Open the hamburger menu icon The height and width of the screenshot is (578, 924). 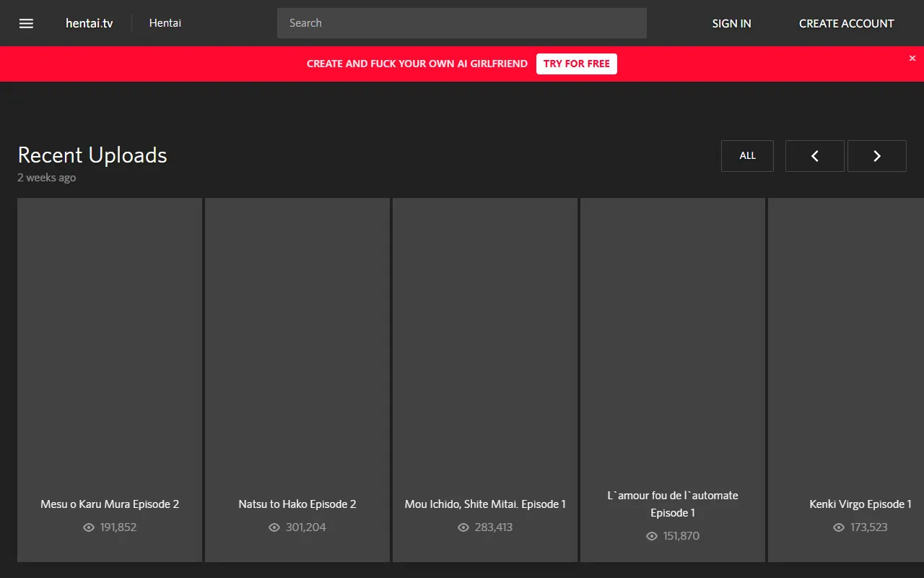click(x=26, y=23)
